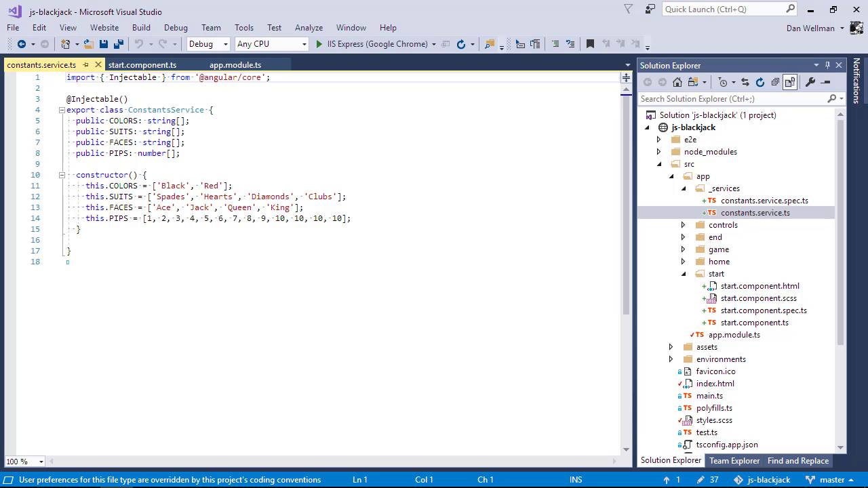Click the 37 pending changes pencil indicator
The height and width of the screenshot is (488, 868).
pyautogui.click(x=708, y=480)
